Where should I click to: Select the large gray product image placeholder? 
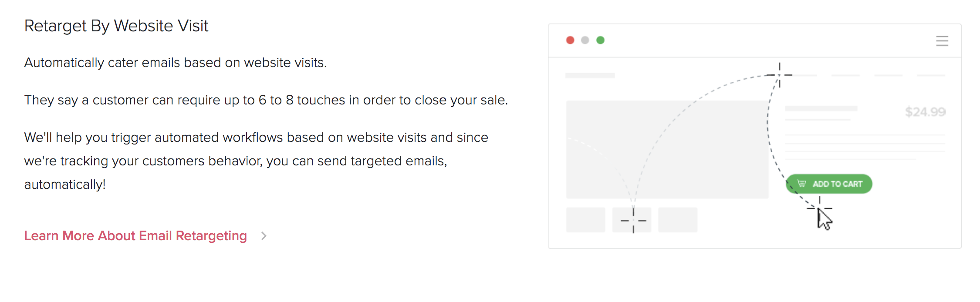tap(667, 149)
